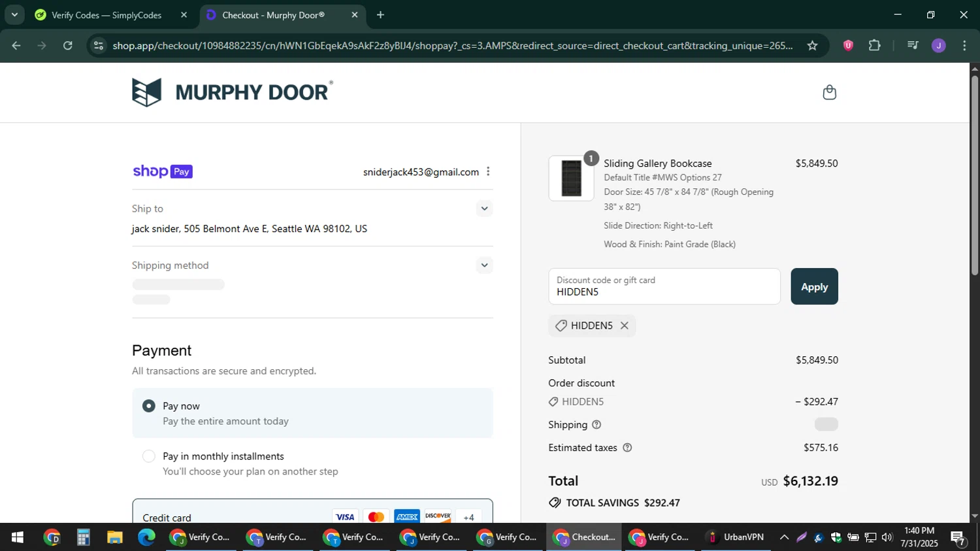Close the Checkout - Murphy Door tab
The width and height of the screenshot is (980, 551).
tap(355, 15)
